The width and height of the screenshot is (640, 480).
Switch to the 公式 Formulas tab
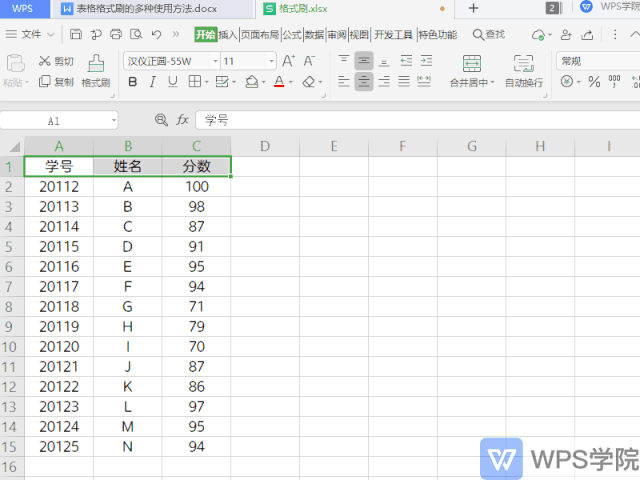pos(292,35)
